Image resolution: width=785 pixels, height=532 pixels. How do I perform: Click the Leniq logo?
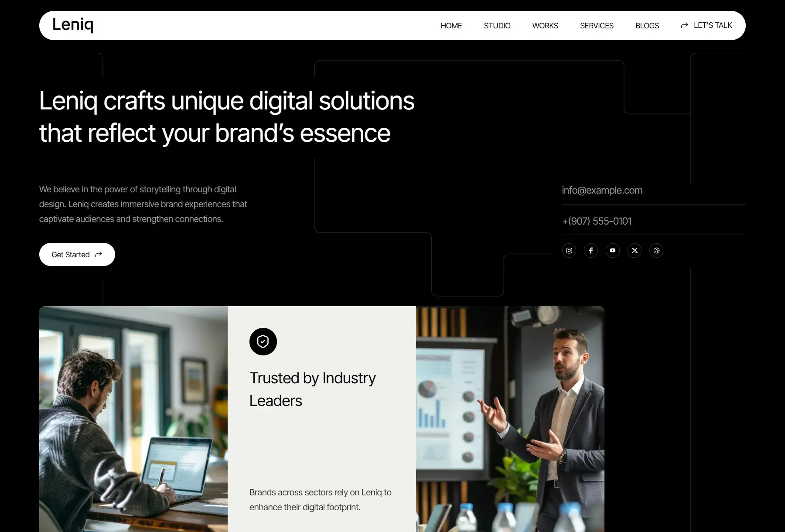[x=73, y=25]
